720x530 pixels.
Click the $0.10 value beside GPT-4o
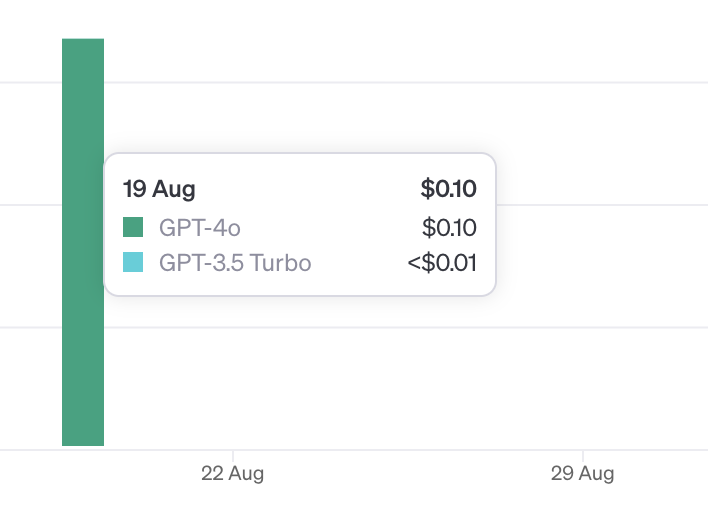click(449, 227)
